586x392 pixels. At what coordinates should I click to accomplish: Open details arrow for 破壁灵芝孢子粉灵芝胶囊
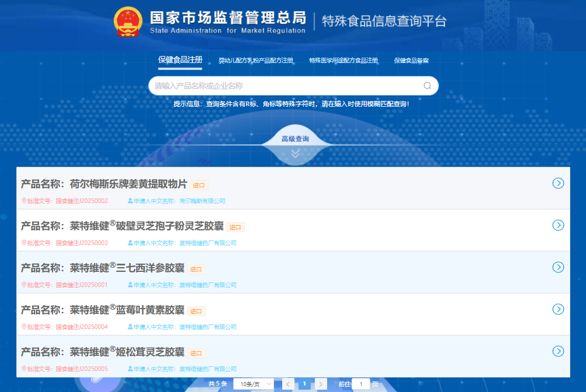tap(558, 225)
